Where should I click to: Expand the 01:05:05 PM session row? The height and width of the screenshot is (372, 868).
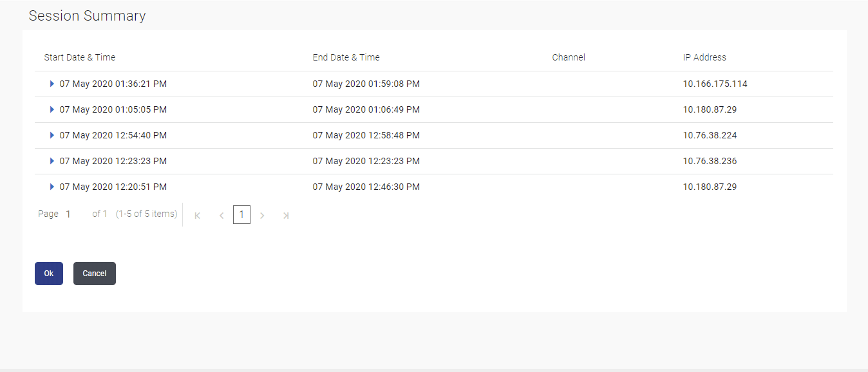point(52,109)
